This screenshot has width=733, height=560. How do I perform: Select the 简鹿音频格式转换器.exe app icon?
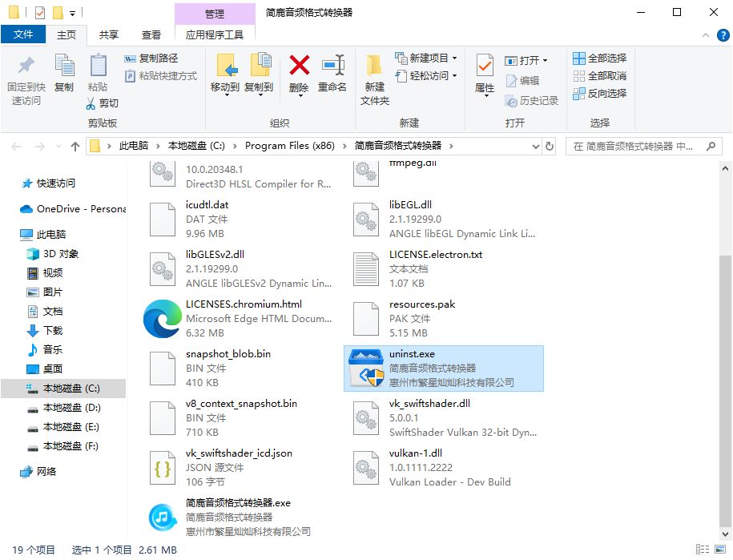[x=163, y=517]
